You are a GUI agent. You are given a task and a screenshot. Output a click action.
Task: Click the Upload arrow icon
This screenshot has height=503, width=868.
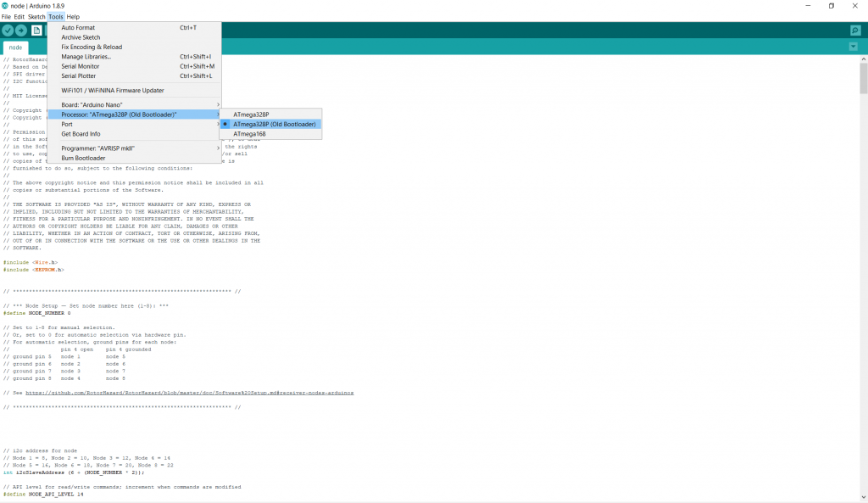coord(21,31)
